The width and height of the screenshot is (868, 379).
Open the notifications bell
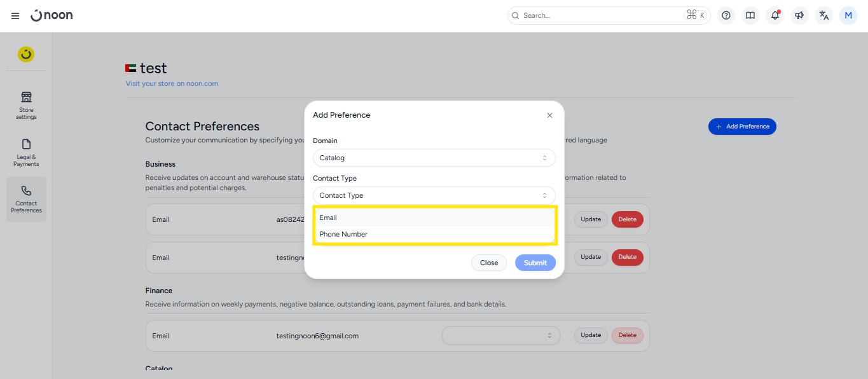[x=775, y=16]
